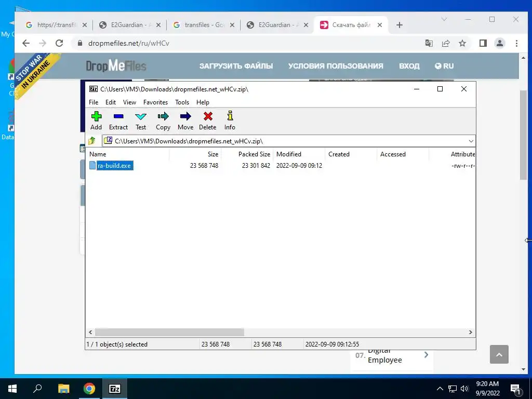Click the horizontal scrollbar thumb in 7-Zip
This screenshot has height=399, width=532.
tap(169, 332)
